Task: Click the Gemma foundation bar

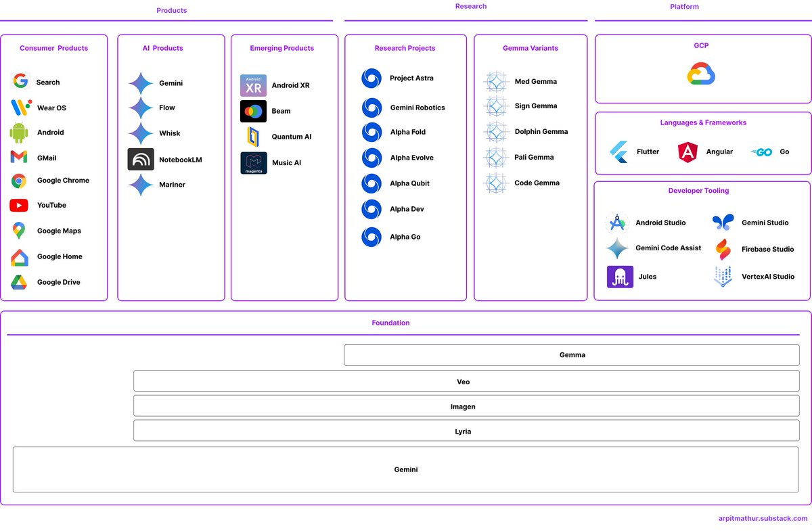Action: (572, 355)
